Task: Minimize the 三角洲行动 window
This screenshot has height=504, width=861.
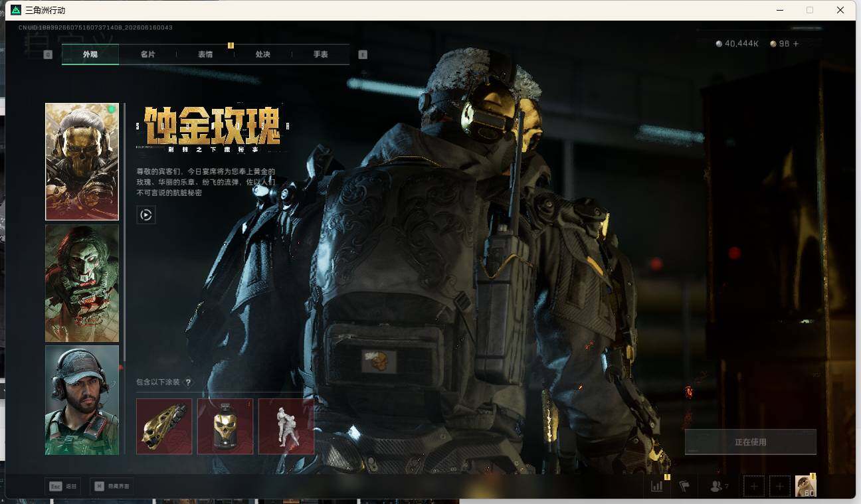Action: pos(779,10)
